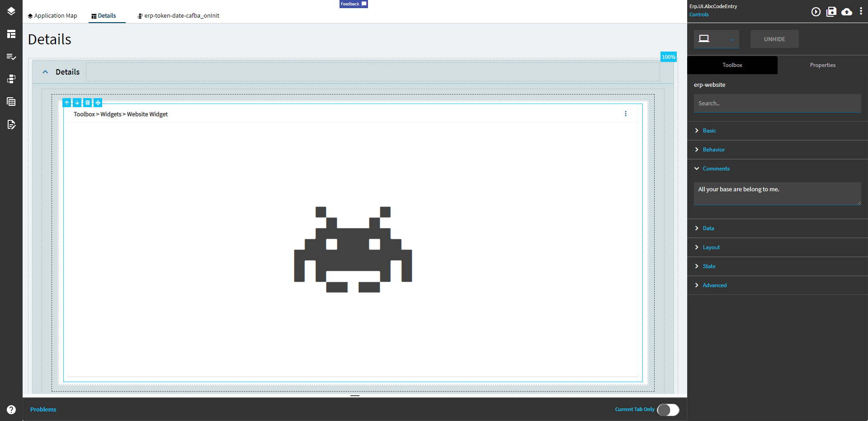This screenshot has height=421, width=868.
Task: Click the comments text area
Action: point(778,194)
